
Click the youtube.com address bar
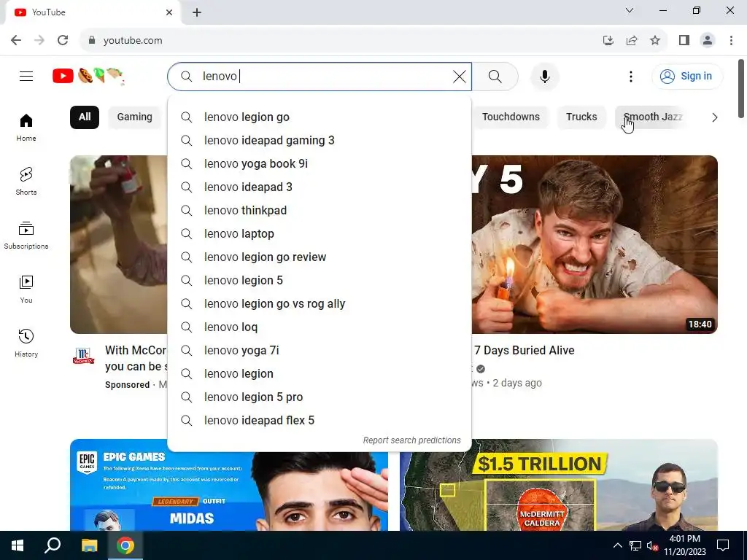333,41
